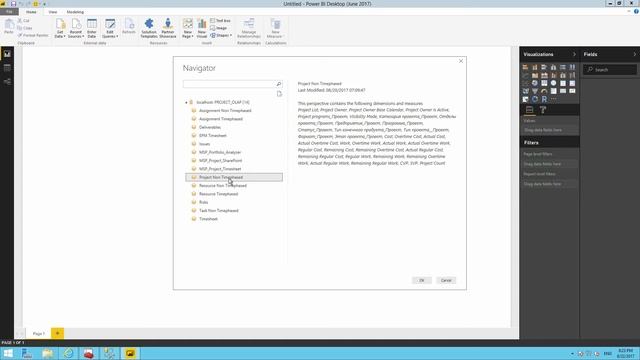Click the Fields pane search box
Image resolution: width=640 pixels, height=360 pixels.
coord(610,70)
